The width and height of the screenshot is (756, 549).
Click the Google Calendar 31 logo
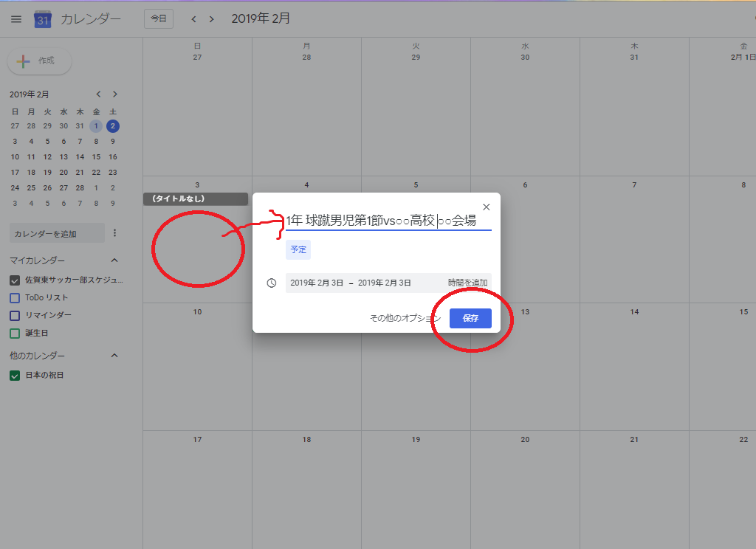42,19
